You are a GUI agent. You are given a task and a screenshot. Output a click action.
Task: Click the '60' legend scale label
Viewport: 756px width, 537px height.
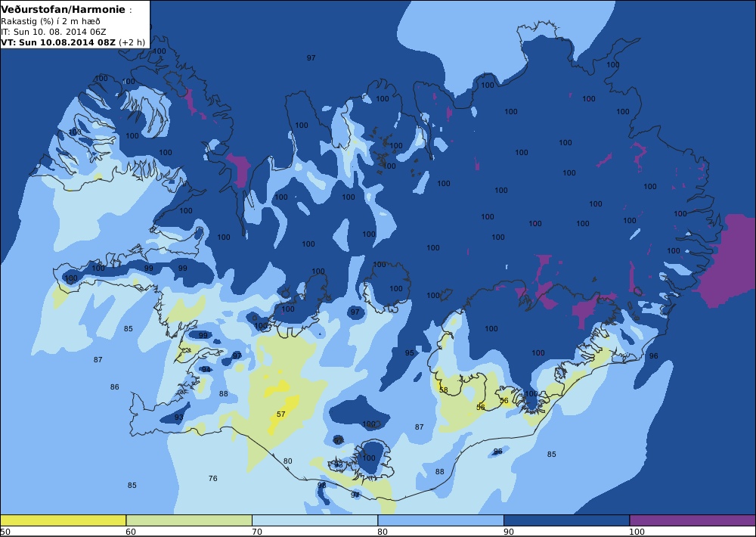(131, 532)
